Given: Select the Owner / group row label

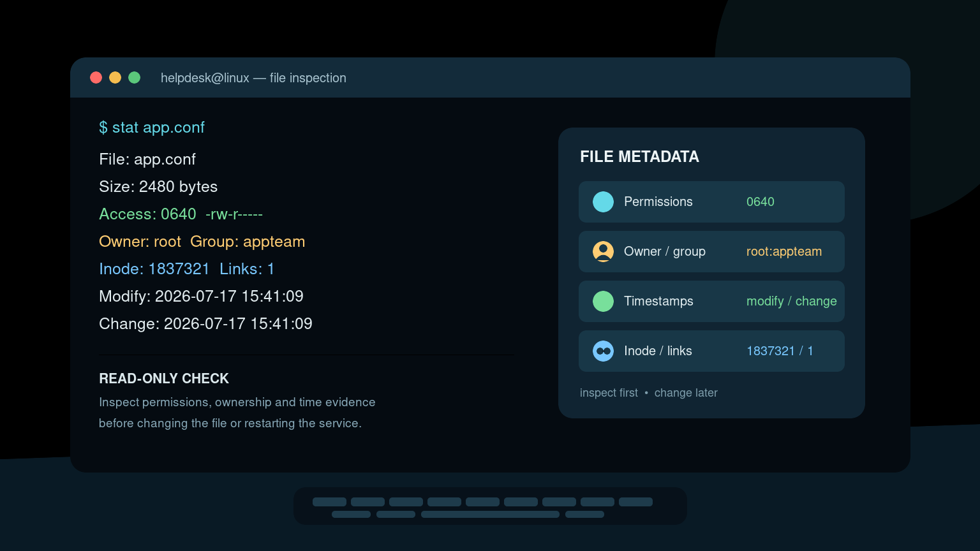Looking at the screenshot, I should point(665,251).
